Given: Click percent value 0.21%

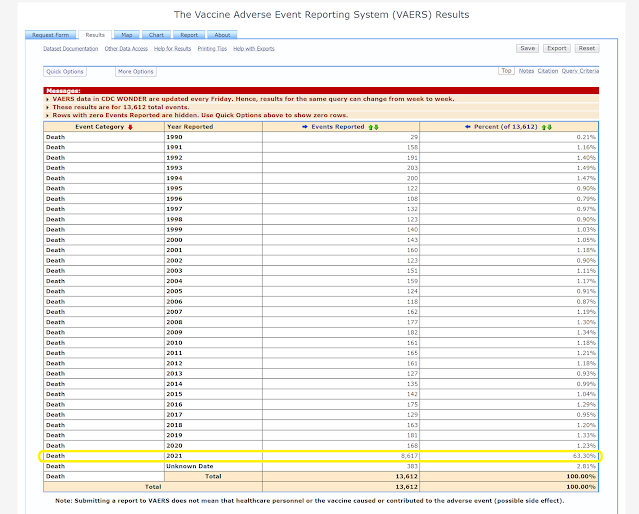Looking at the screenshot, I should pyautogui.click(x=586, y=137).
